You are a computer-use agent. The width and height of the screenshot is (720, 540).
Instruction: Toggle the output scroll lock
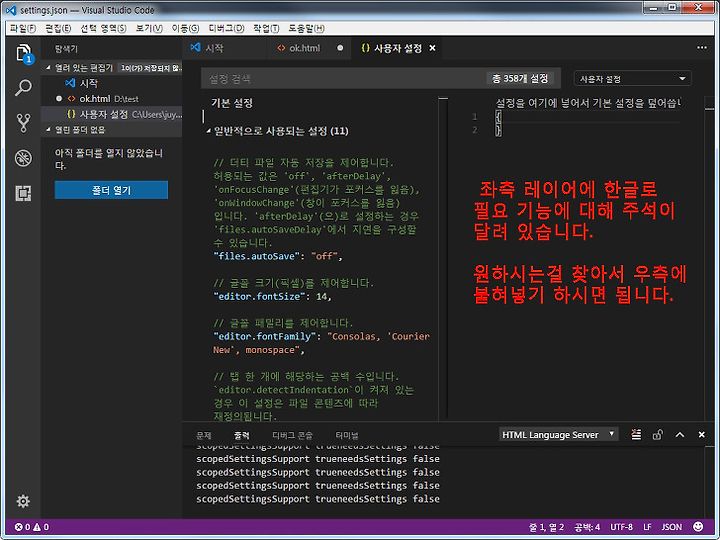pyautogui.click(x=658, y=434)
